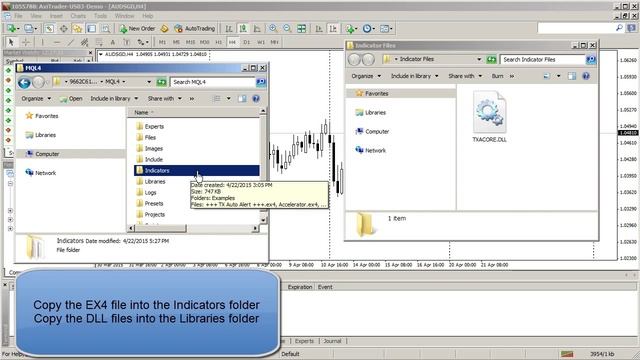Toggle the Market Watch window icon
The image size is (640, 360).
49,29
